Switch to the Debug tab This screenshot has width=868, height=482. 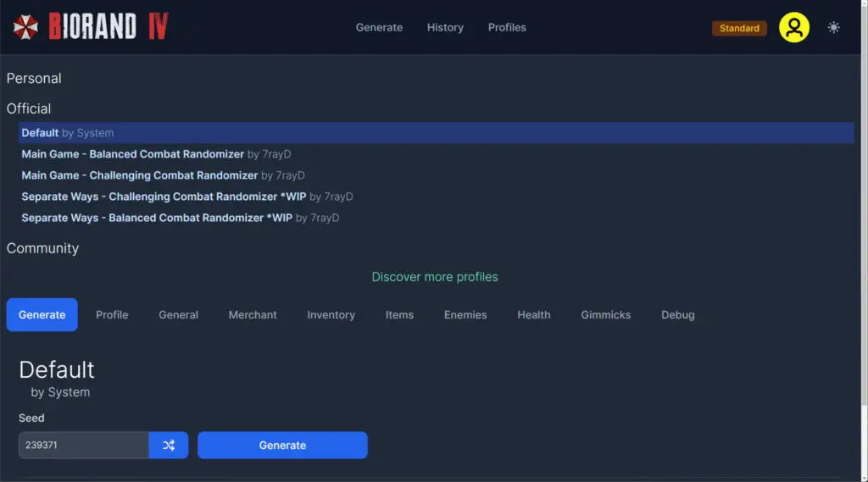(x=677, y=314)
